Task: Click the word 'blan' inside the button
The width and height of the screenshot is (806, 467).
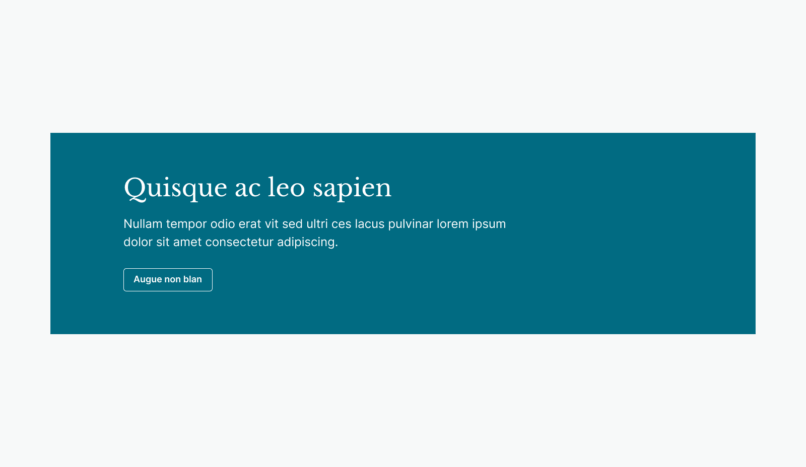Action: [192, 280]
